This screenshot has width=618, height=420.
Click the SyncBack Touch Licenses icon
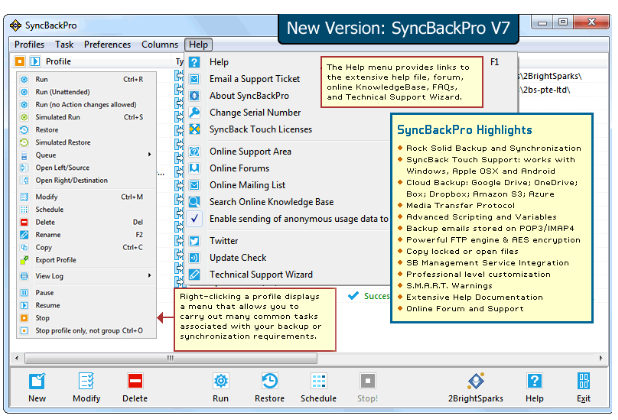[194, 129]
